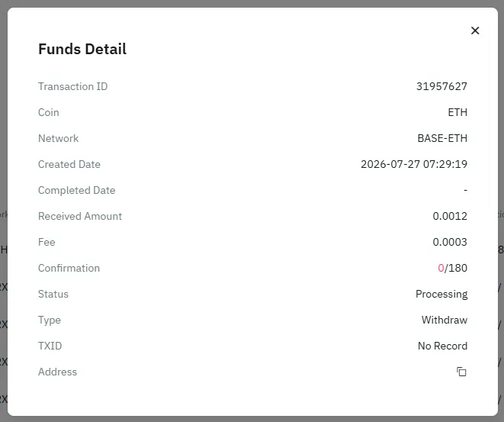Copy the withdrawal address using copy icon
The width and height of the screenshot is (504, 422).
[x=461, y=372]
